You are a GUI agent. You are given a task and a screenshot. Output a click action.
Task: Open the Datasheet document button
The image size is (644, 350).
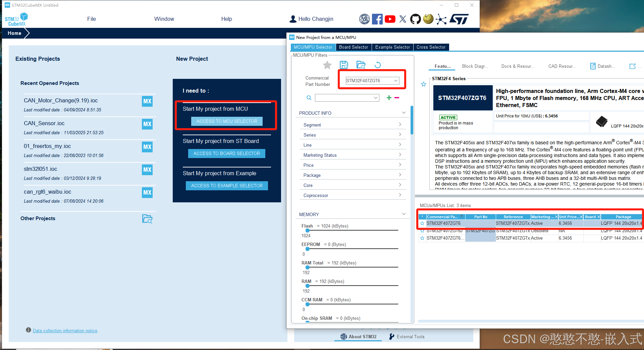(603, 66)
